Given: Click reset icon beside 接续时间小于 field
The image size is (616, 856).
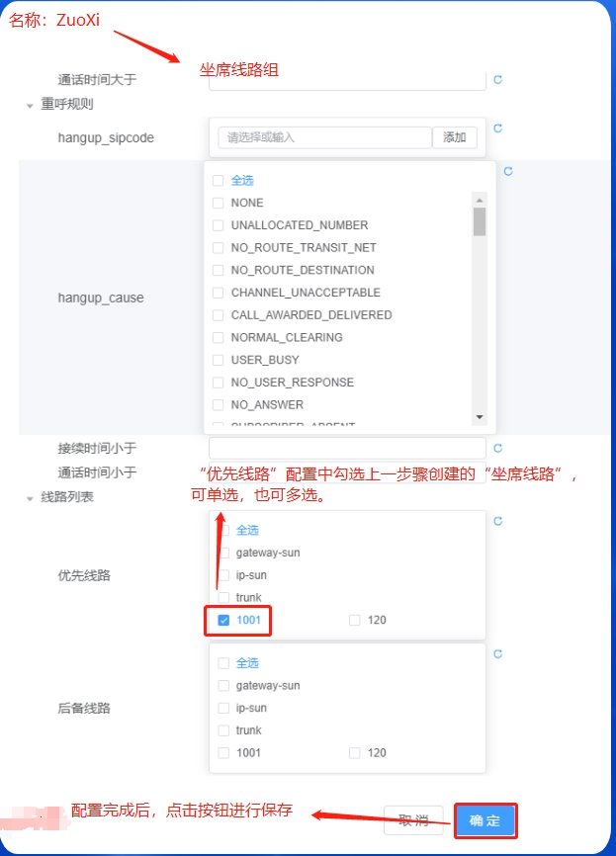Looking at the screenshot, I should pyautogui.click(x=498, y=448).
